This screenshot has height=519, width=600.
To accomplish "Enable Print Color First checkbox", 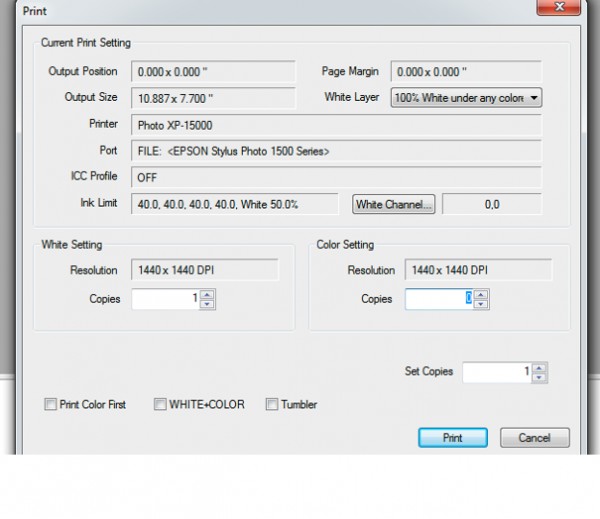I will coord(50,405).
